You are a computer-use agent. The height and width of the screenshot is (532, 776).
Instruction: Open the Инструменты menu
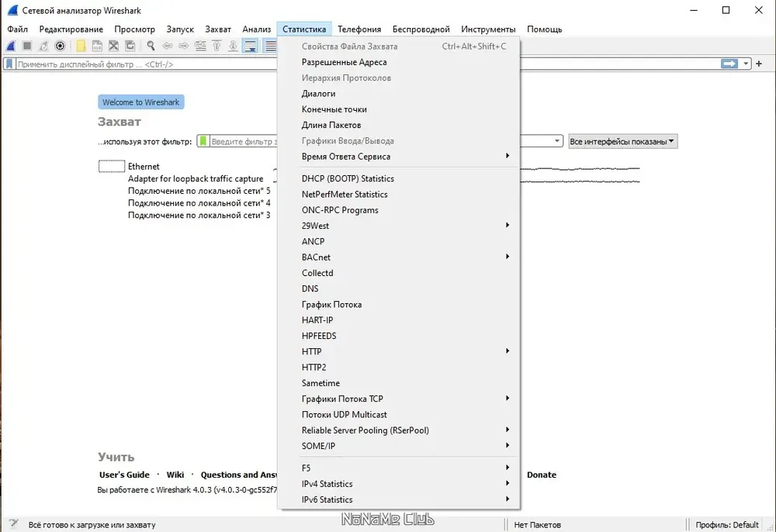(x=488, y=29)
